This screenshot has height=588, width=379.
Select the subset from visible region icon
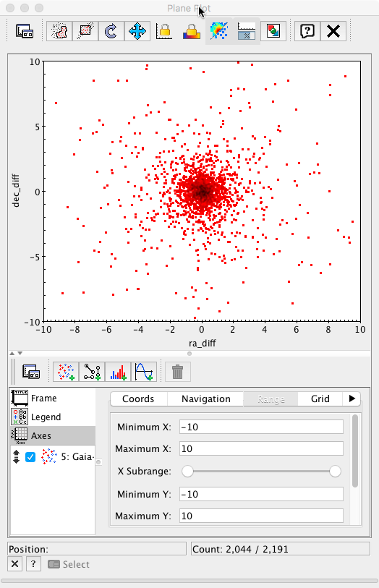[85, 31]
